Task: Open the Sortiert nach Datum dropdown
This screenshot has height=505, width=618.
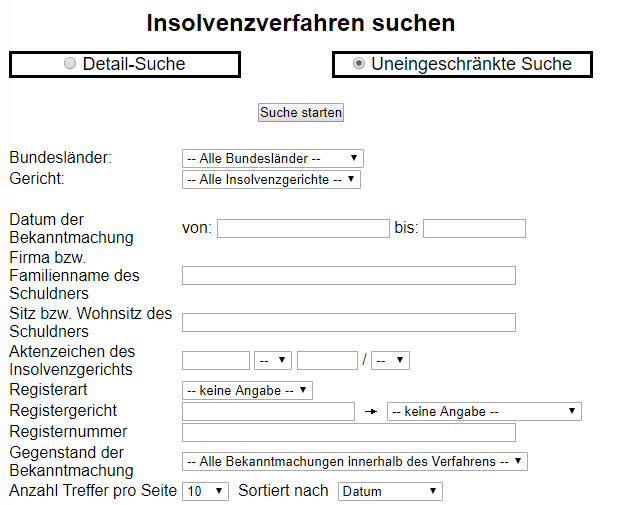Action: pos(390,492)
